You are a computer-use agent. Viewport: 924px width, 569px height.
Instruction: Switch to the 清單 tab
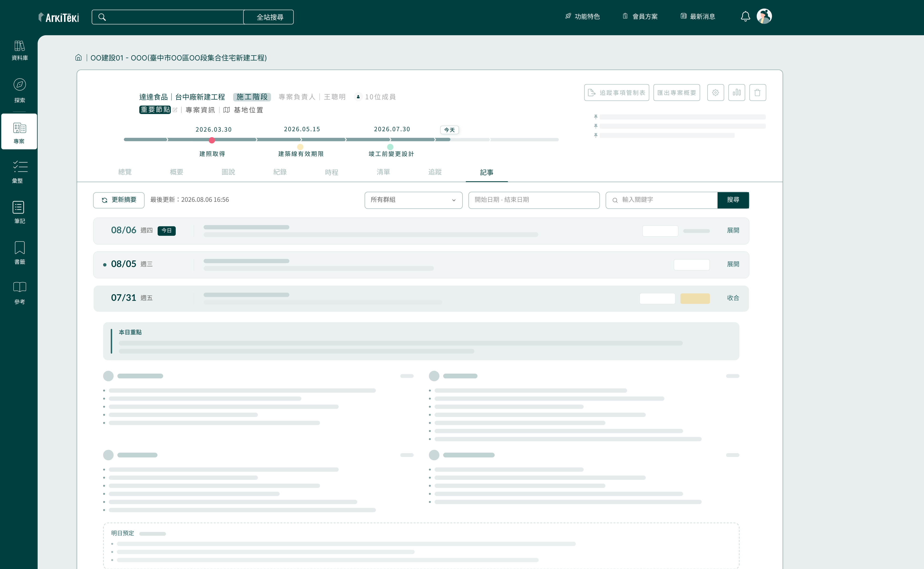[x=383, y=172]
